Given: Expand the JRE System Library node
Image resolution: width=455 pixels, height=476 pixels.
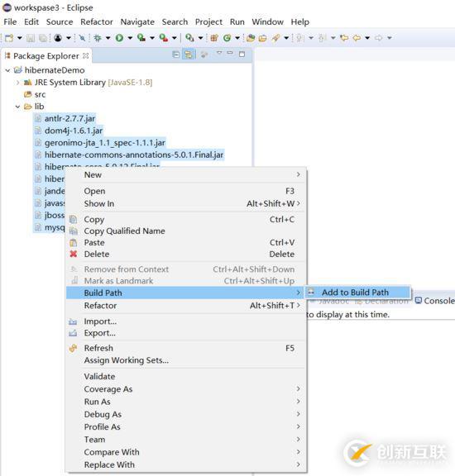Looking at the screenshot, I should (17, 83).
